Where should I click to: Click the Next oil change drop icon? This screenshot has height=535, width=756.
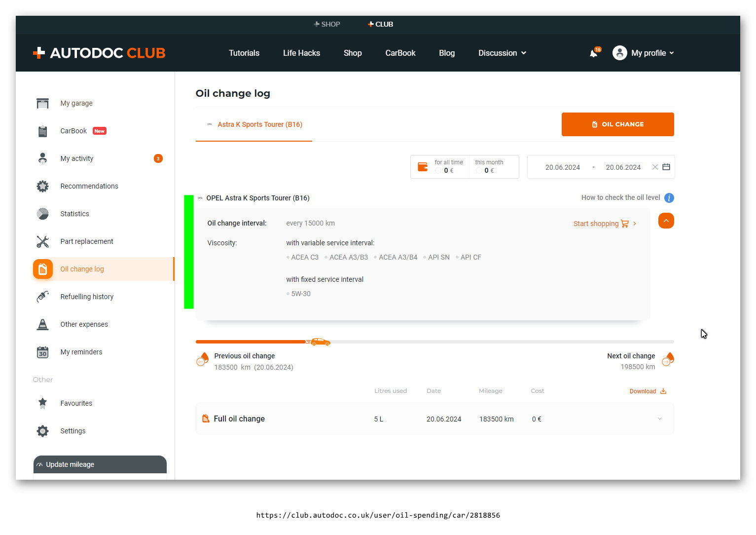click(668, 359)
